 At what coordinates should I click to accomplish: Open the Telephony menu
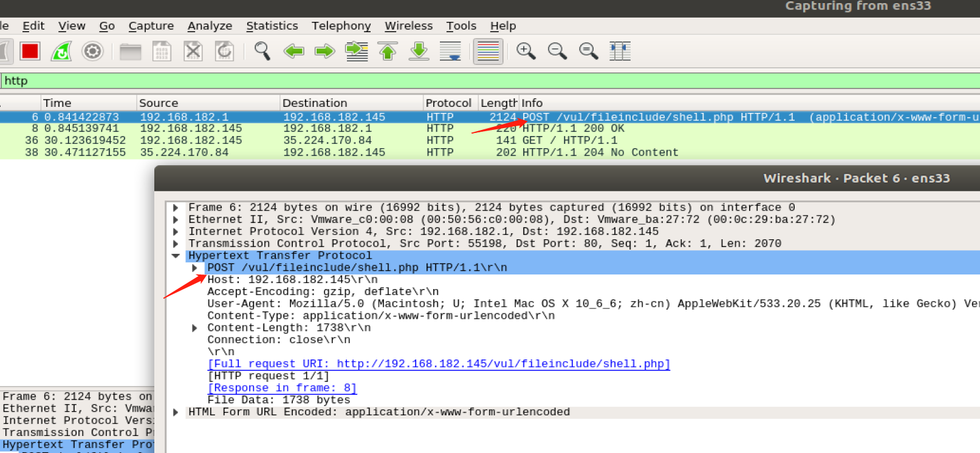click(x=341, y=26)
